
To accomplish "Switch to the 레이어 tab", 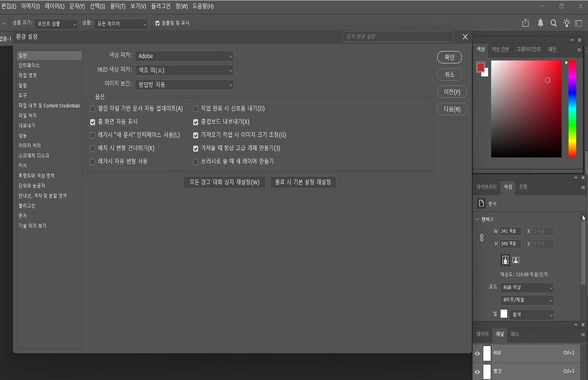I will click(482, 334).
